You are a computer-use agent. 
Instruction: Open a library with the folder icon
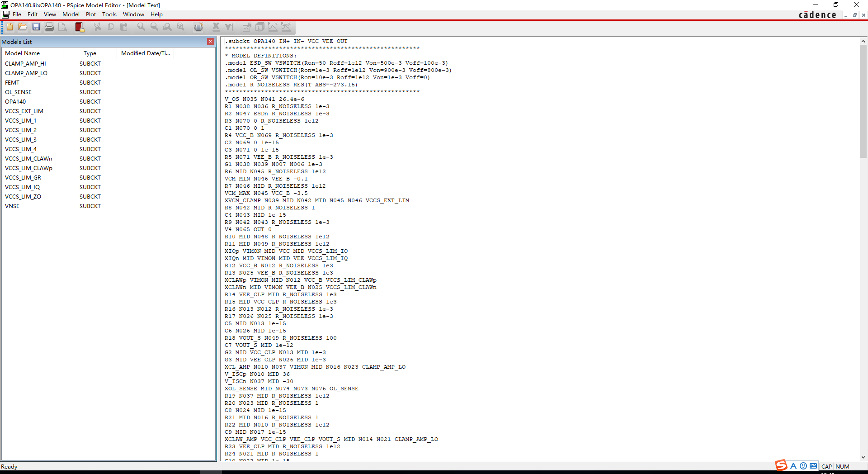[x=23, y=27]
